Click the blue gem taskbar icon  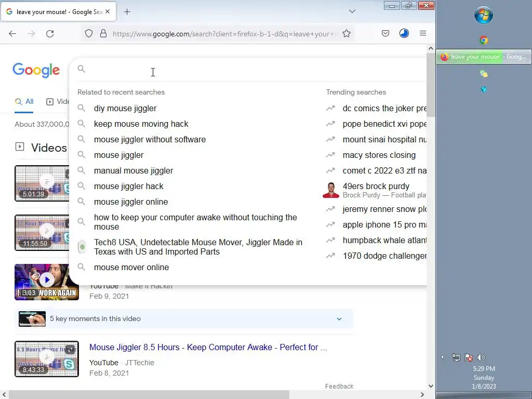tap(484, 89)
